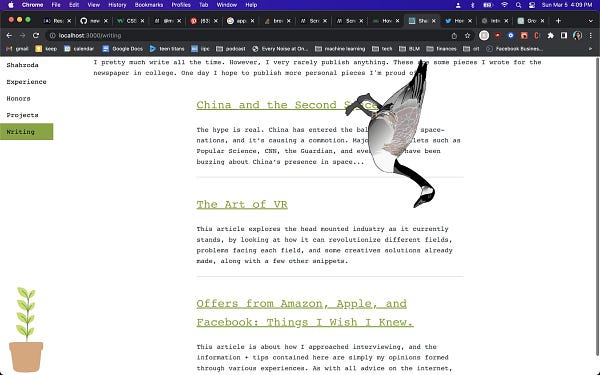Switch to the GitHub tab
The width and height of the screenshot is (600, 375).
pos(91,21)
